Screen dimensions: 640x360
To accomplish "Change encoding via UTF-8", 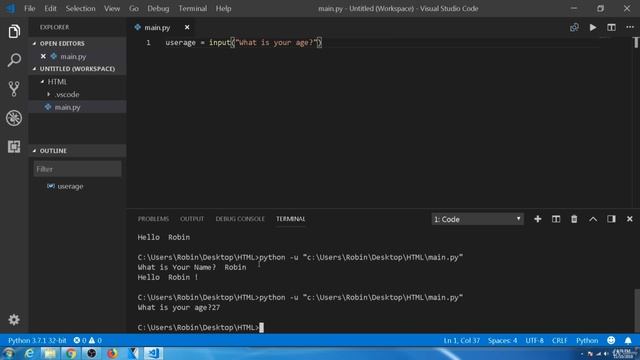I will coord(534,340).
